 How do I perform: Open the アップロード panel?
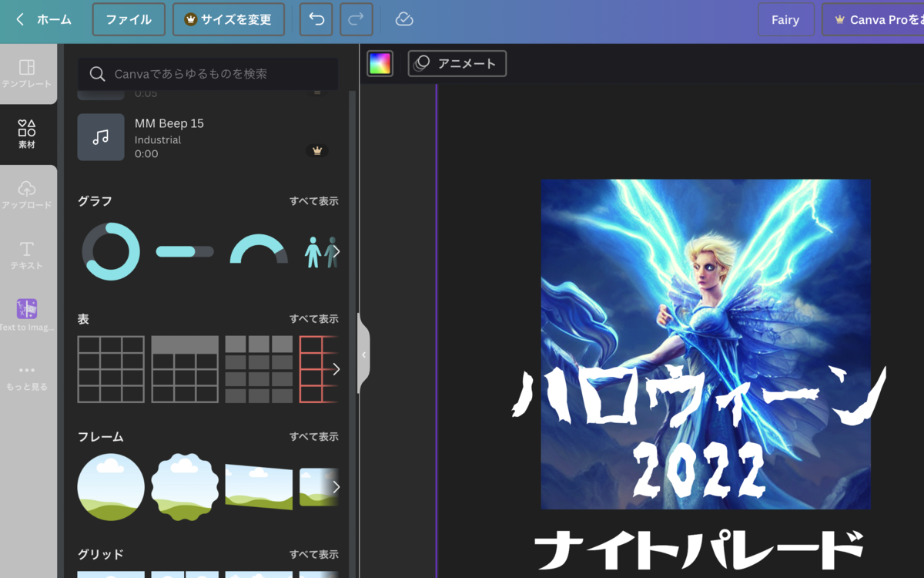click(28, 191)
